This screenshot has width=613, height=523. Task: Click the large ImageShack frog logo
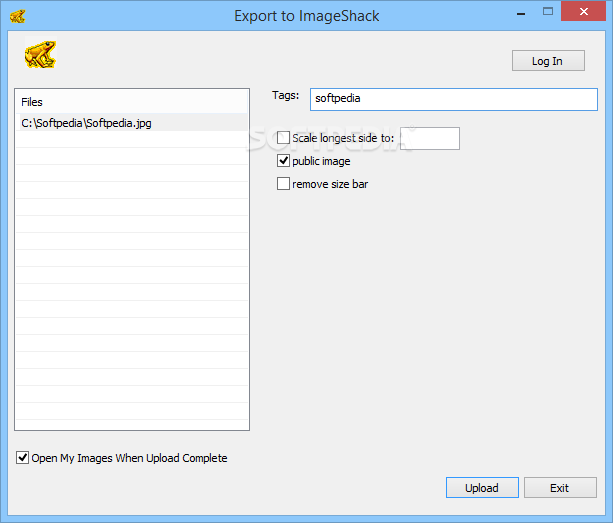pos(41,54)
